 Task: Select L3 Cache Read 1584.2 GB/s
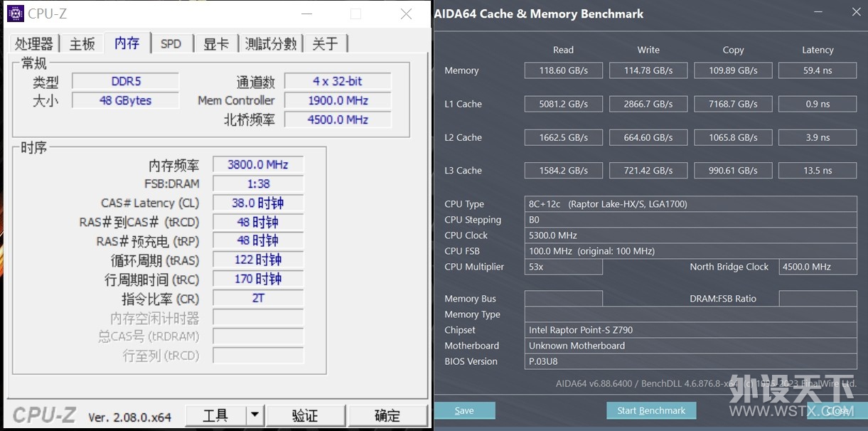[x=564, y=171]
